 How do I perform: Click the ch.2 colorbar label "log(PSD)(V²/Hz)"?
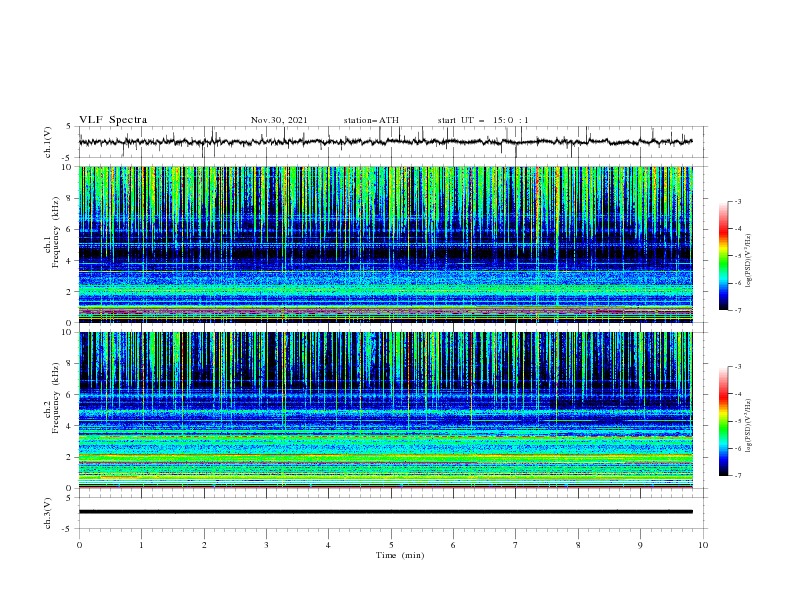click(748, 426)
